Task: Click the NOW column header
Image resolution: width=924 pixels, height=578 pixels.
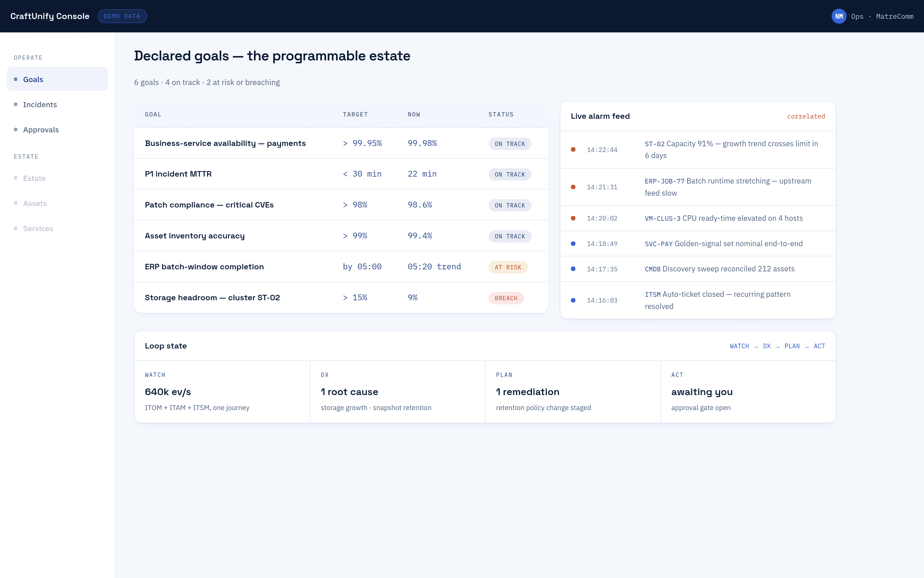Action: click(414, 114)
